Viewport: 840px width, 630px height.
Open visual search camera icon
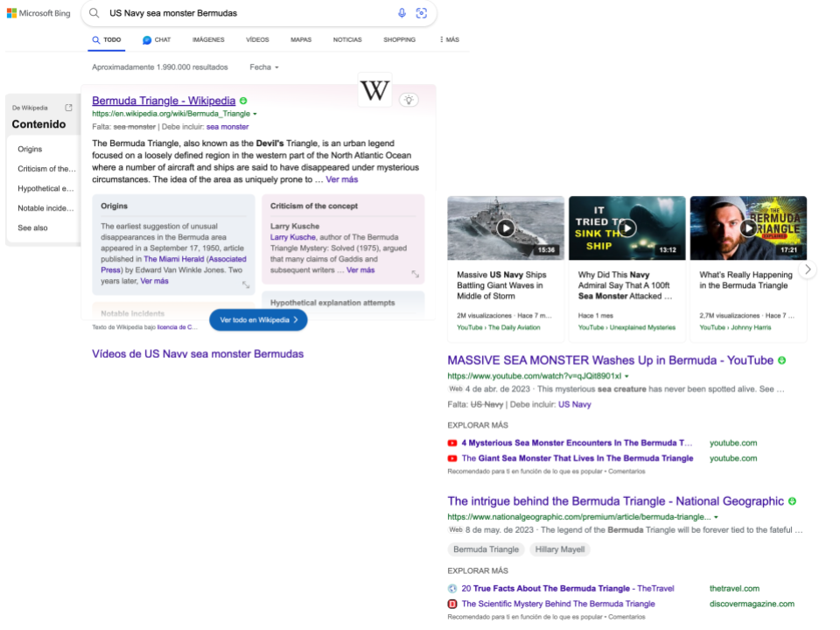click(x=421, y=13)
